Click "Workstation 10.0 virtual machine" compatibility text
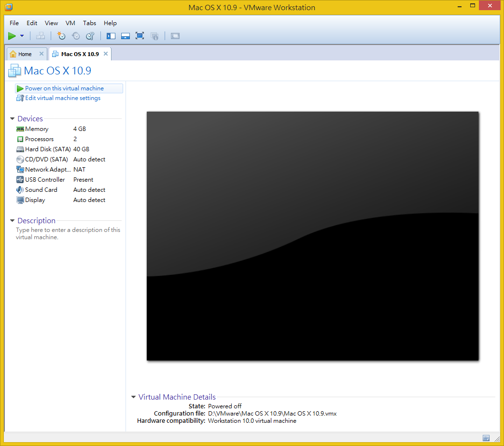 tap(252, 421)
